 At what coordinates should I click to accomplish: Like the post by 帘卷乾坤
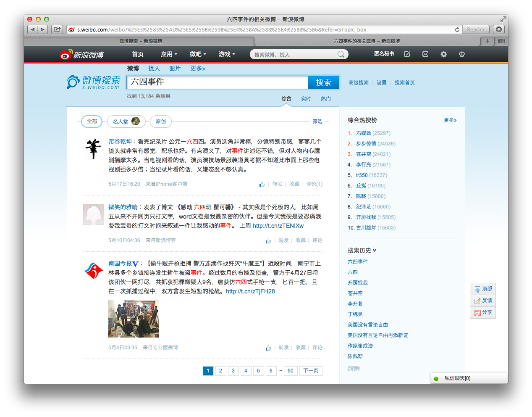(262, 184)
